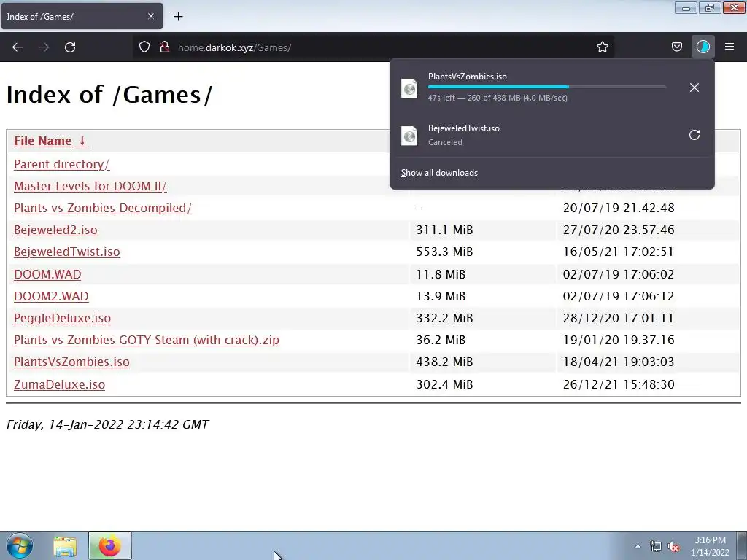This screenshot has height=560, width=747.
Task: Download PlantsVsZombies.iso from the file list
Action: click(x=71, y=362)
